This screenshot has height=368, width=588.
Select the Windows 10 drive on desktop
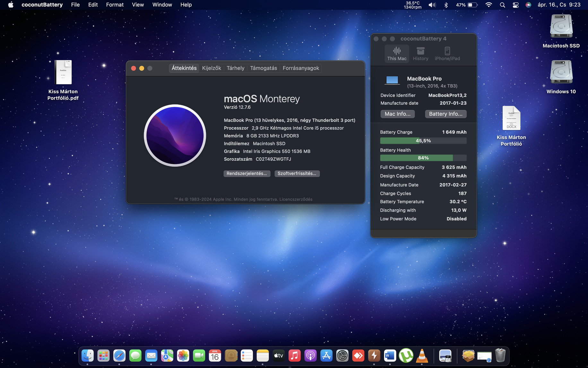coord(561,72)
